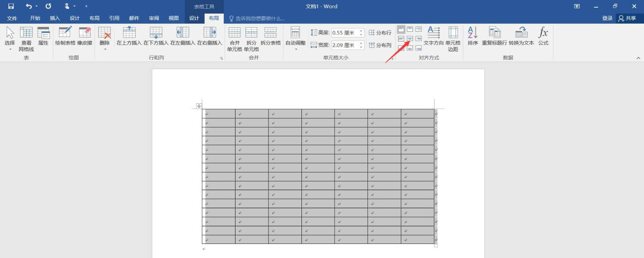The height and width of the screenshot is (258, 644).
Task: Switch to the Home (开始) tab
Action: coord(35,18)
